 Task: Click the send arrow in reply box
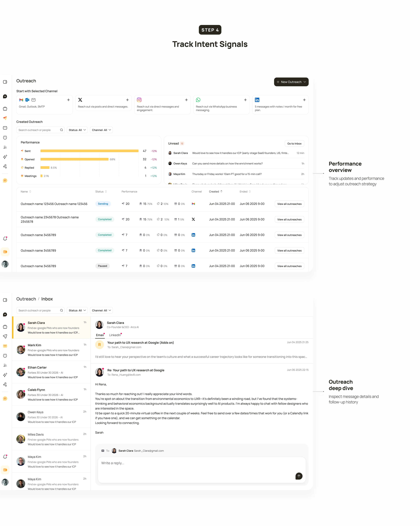(x=299, y=476)
